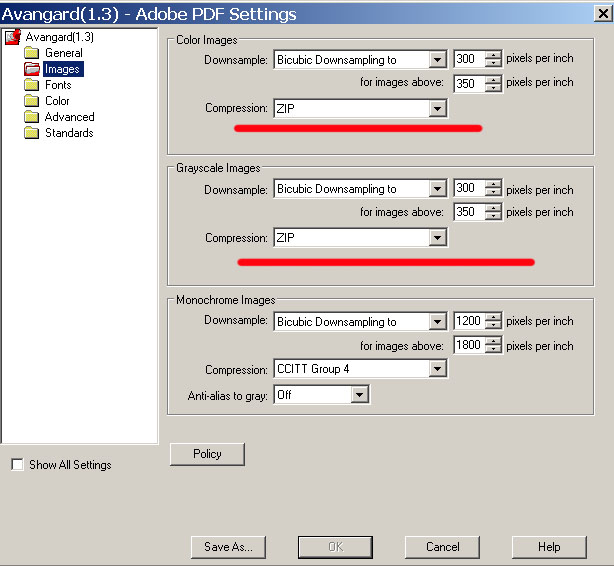Image resolution: width=614 pixels, height=566 pixels.
Task: Open the Color settings tree item
Action: (x=57, y=101)
